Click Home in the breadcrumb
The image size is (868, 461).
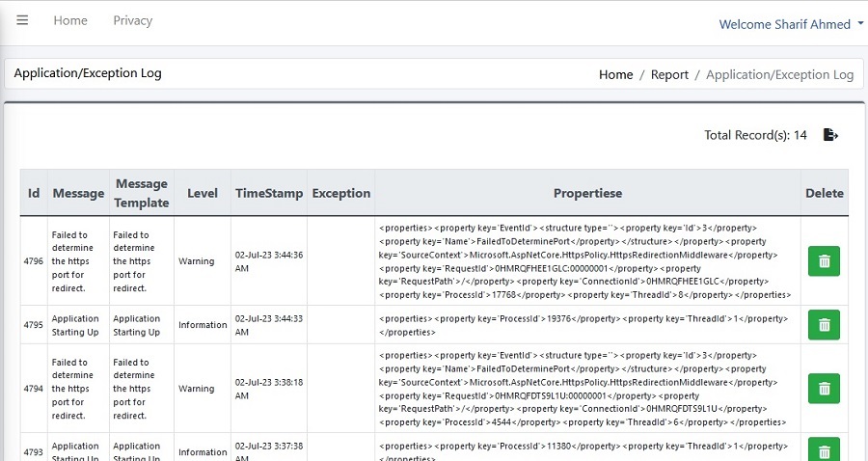click(615, 74)
